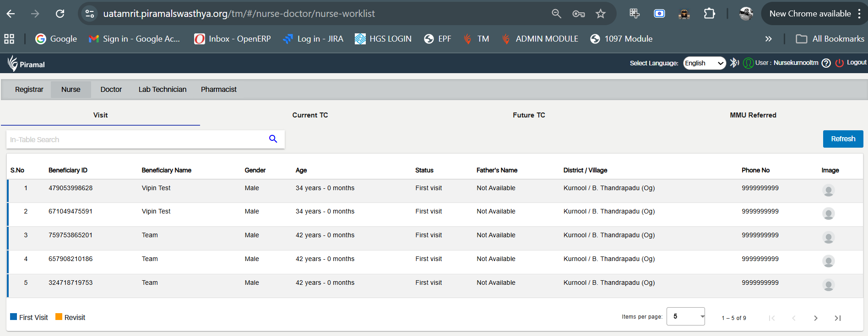
Task: Expand the Items per page dropdown
Action: click(685, 316)
